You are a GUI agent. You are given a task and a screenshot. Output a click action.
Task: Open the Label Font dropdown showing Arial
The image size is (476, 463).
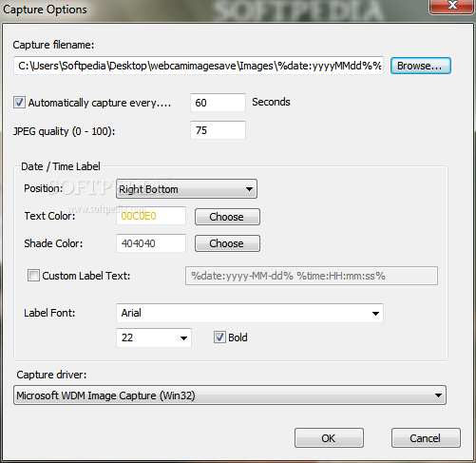250,313
